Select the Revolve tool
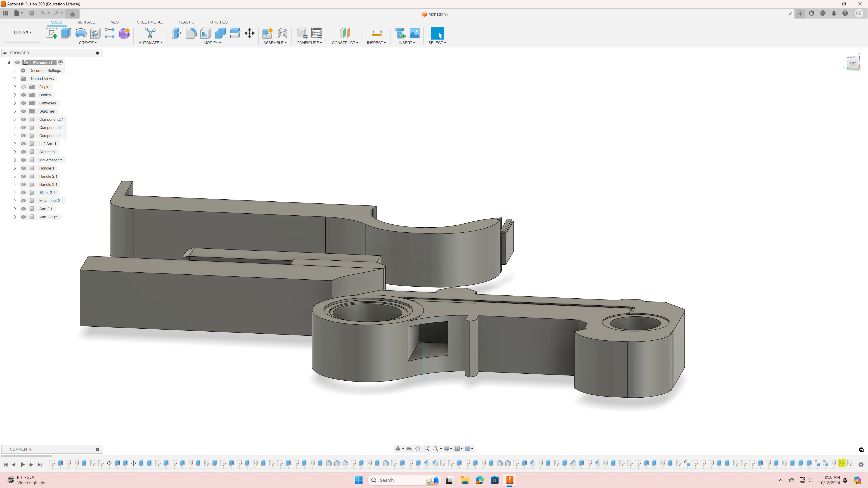 click(81, 33)
